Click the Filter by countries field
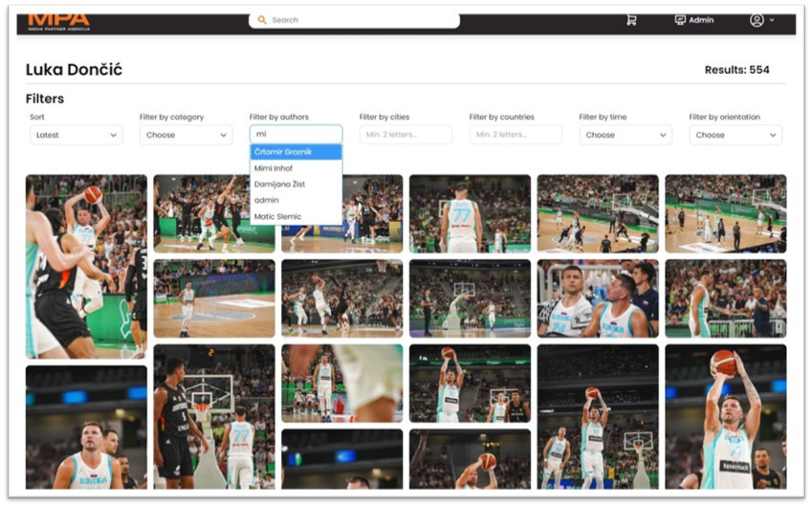 pos(516,134)
